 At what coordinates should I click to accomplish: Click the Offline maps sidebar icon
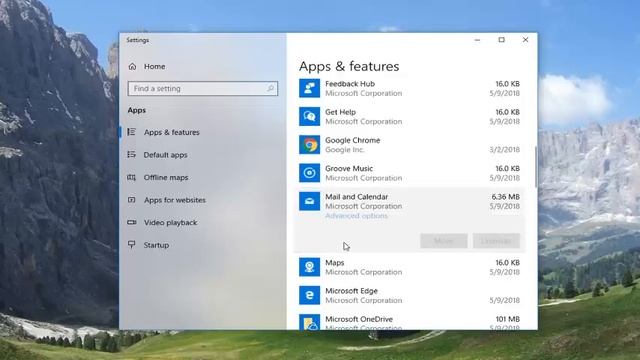coord(131,177)
